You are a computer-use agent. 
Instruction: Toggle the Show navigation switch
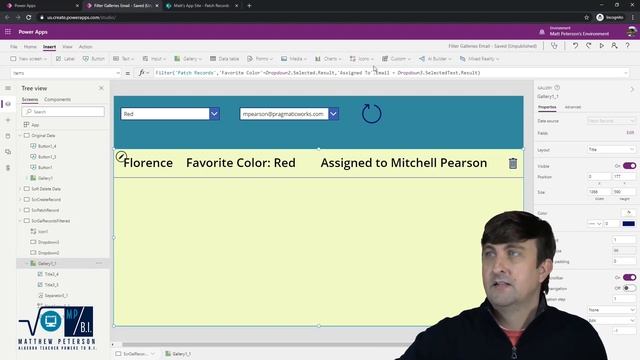coord(629,288)
